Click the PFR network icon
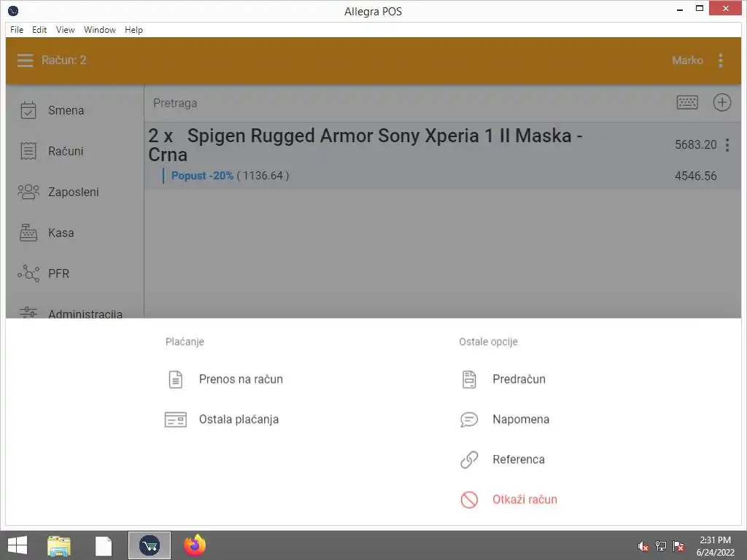Image resolution: width=747 pixels, height=560 pixels. coord(28,273)
